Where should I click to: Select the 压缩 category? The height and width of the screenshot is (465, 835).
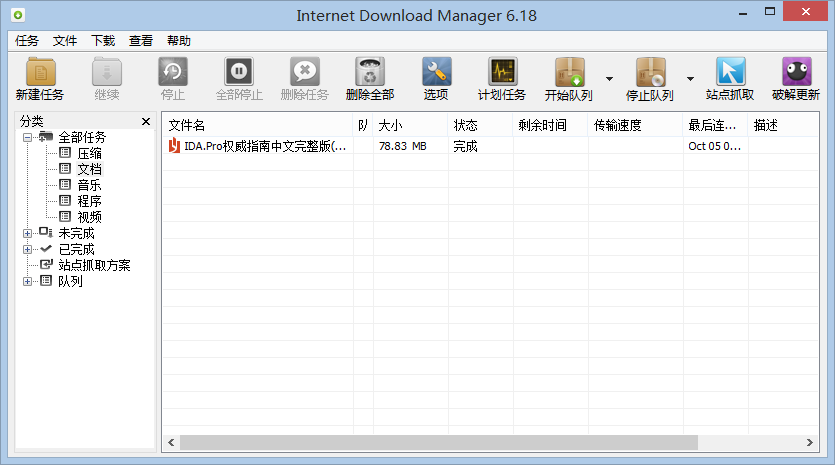89,153
